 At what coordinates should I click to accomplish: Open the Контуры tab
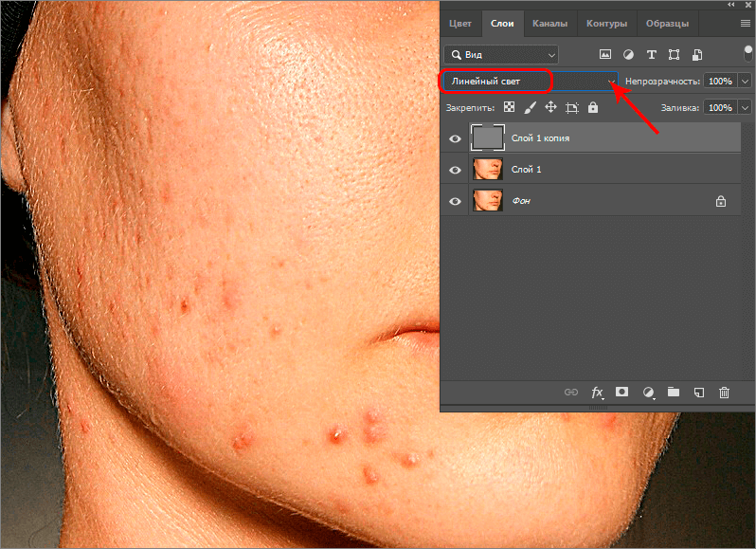coord(605,24)
